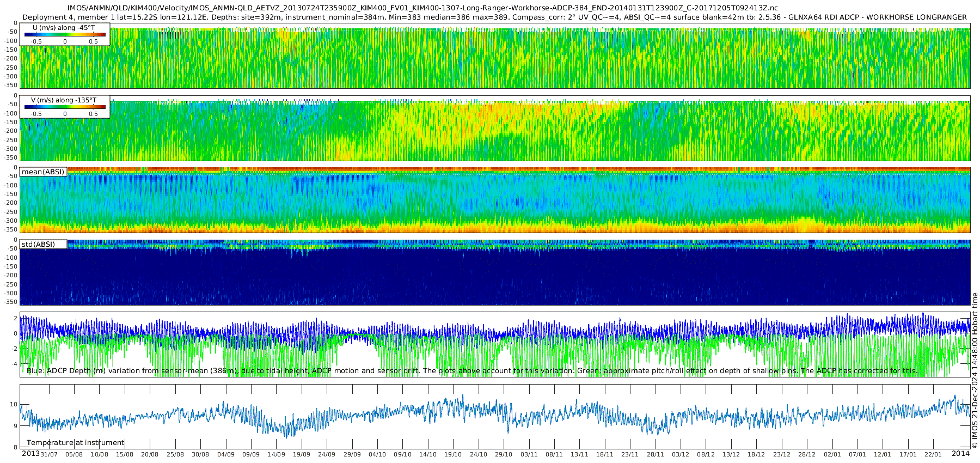
Task: Click the std(ABSI) panel label
Action: [38, 244]
